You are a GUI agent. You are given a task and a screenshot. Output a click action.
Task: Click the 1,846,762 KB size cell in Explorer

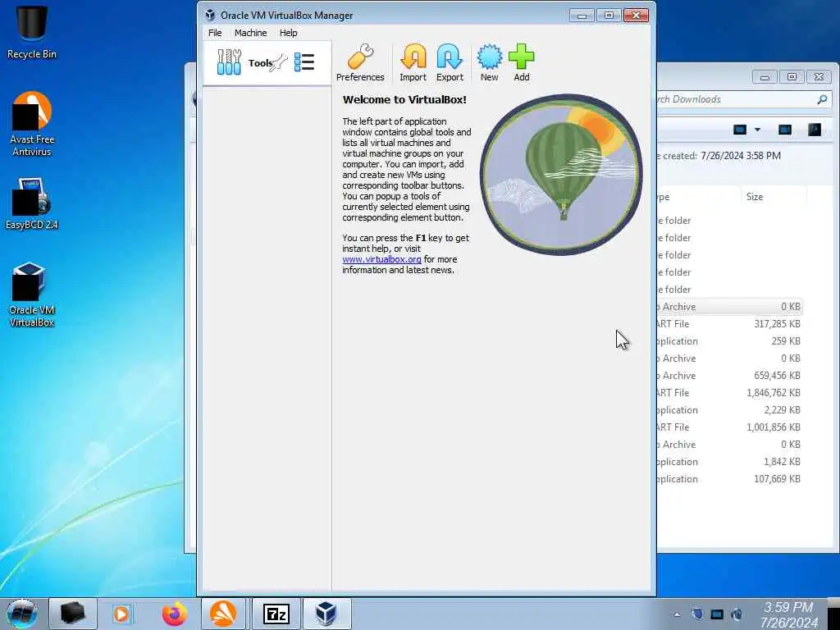(773, 393)
